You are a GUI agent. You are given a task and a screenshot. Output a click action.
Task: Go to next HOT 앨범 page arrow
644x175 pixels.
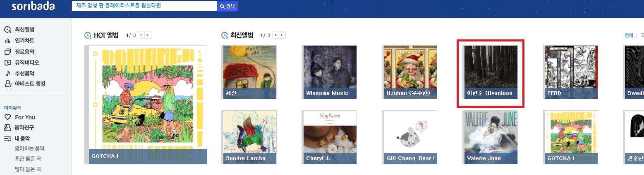(x=148, y=35)
